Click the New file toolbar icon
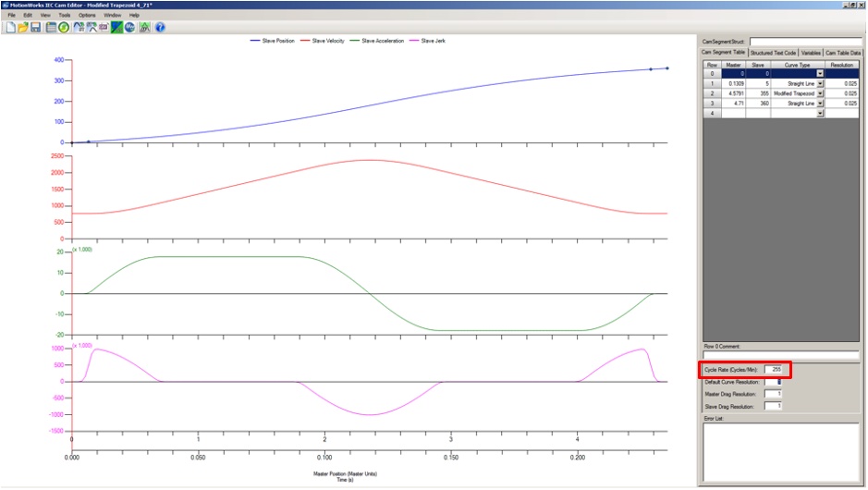The image size is (868, 490). click(x=10, y=27)
